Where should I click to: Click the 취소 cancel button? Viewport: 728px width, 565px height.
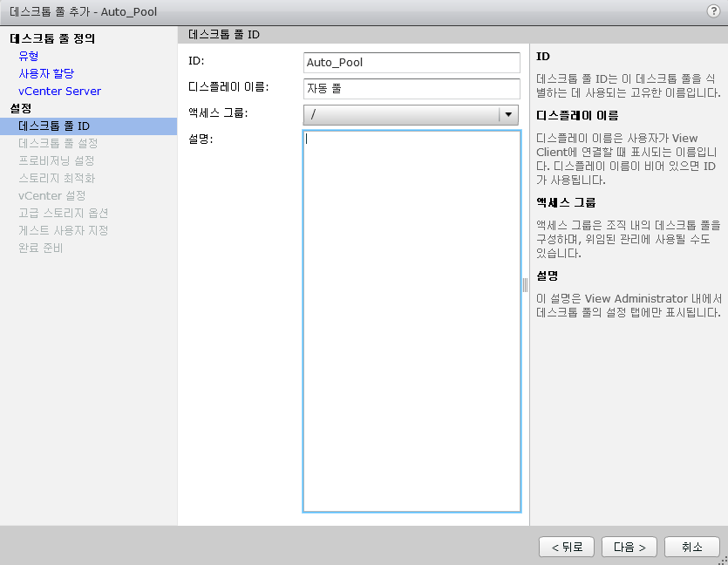pos(691,547)
